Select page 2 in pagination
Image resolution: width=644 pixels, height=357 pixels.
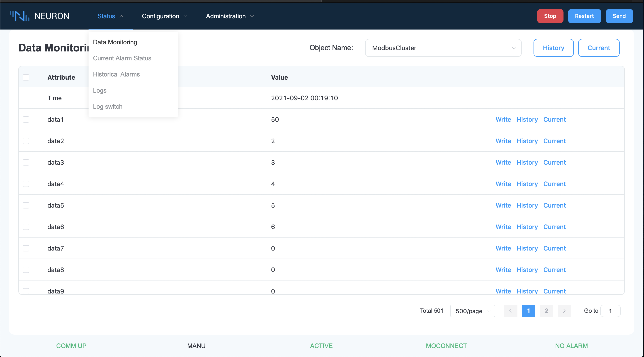[x=546, y=311]
